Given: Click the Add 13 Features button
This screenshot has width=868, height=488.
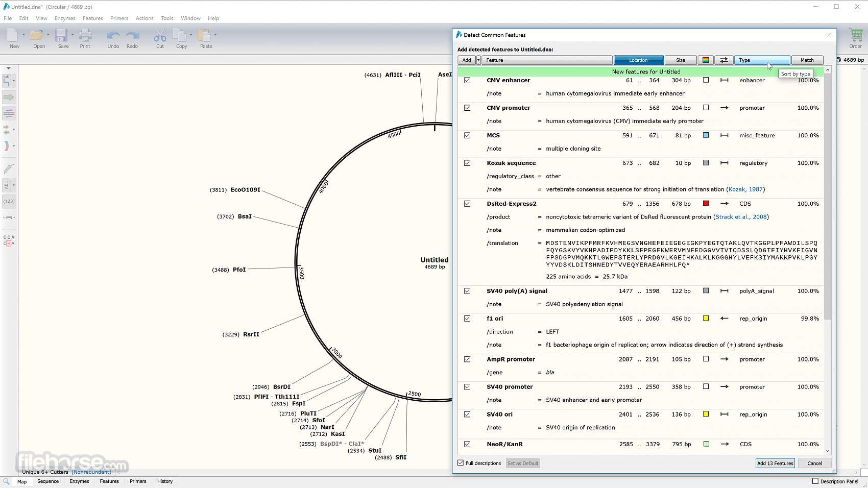Looking at the screenshot, I should coord(775,463).
